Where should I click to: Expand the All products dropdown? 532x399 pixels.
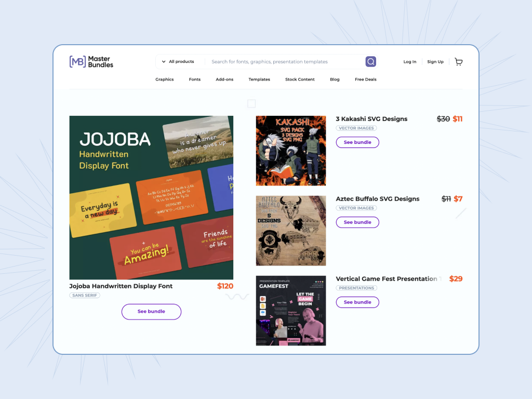tap(178, 61)
